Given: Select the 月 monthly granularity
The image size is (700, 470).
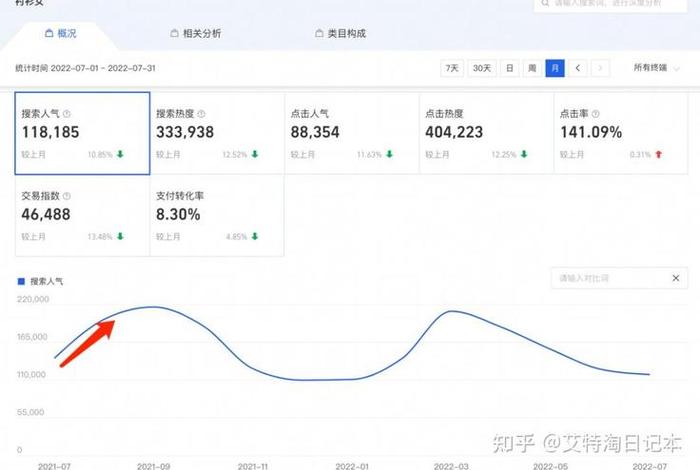Looking at the screenshot, I should point(555,68).
